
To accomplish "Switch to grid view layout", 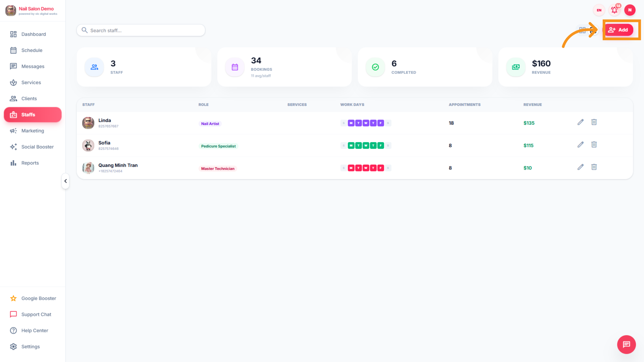I will [x=582, y=30].
